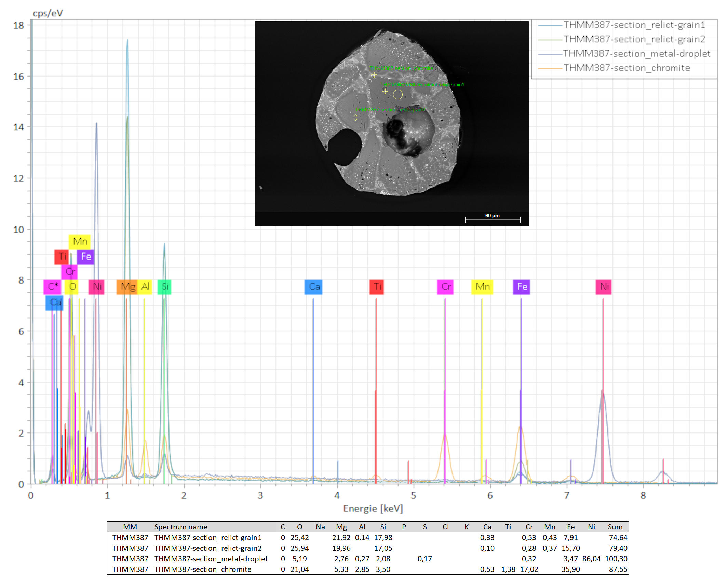Click the metal-droplet legend entry
Viewport: 728px width, 578px height.
[x=636, y=54]
